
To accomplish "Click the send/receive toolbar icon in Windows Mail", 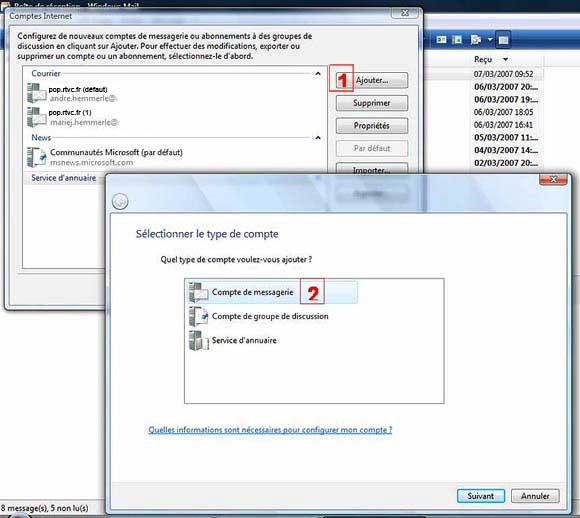I will coord(476,39).
